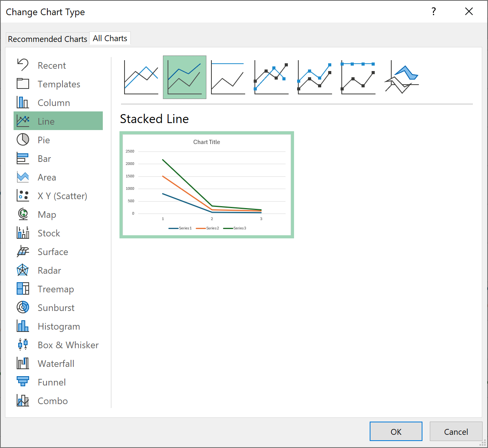488x448 pixels.
Task: Select the 3-D Line subtype icon
Action: point(402,77)
